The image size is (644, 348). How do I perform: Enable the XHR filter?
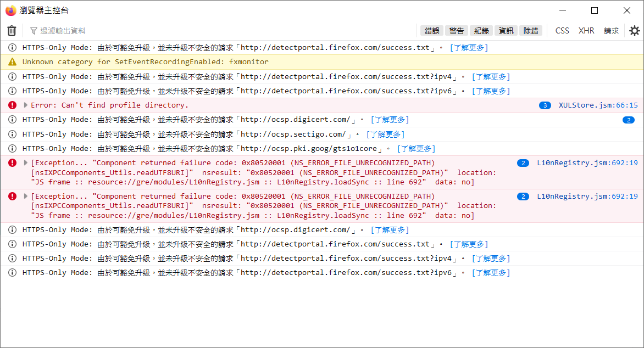586,31
